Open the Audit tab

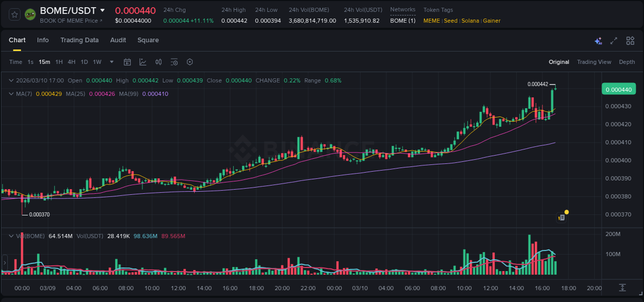[118, 40]
